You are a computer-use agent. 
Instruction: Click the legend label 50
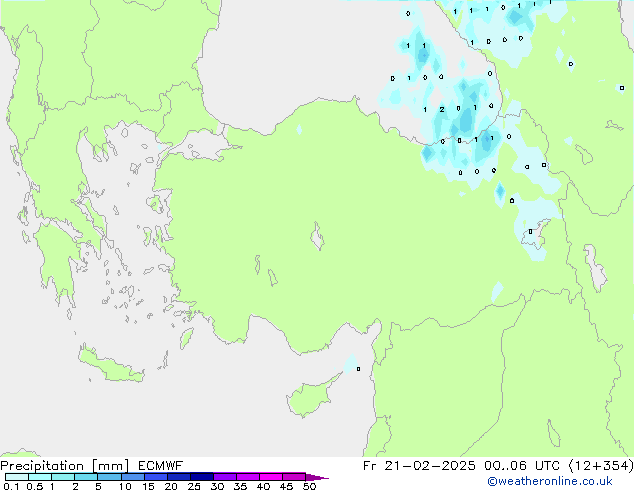[x=309, y=486]
